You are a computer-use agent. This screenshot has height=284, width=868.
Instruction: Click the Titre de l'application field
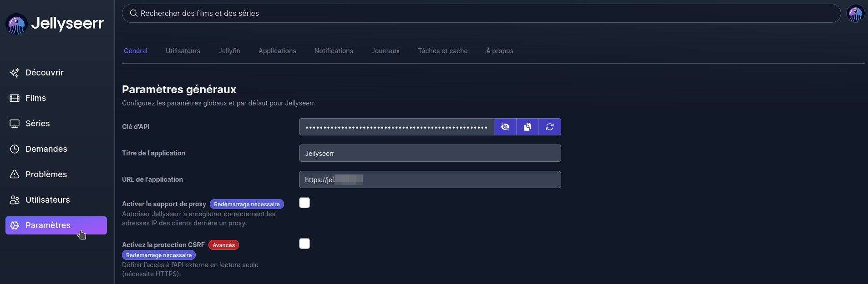pyautogui.click(x=430, y=153)
